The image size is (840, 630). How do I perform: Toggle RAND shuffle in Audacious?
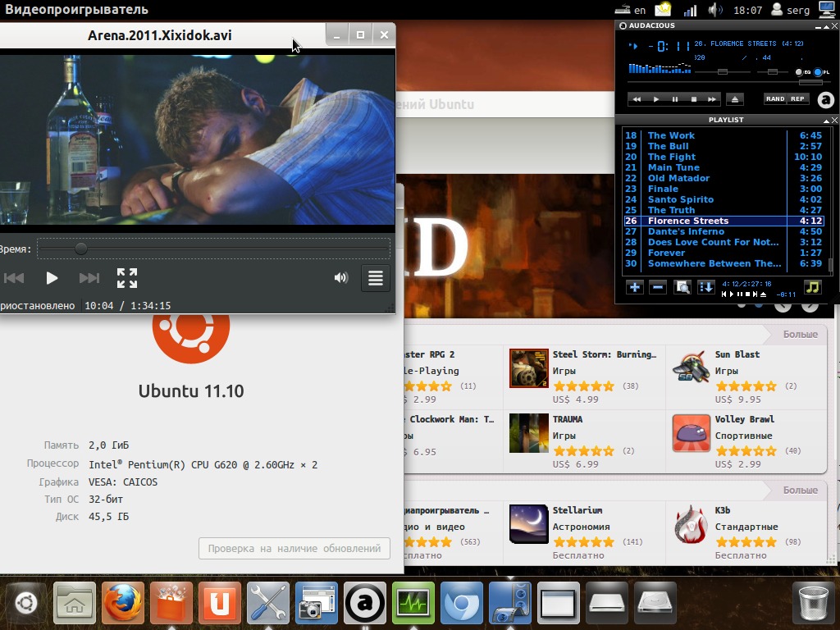point(775,98)
